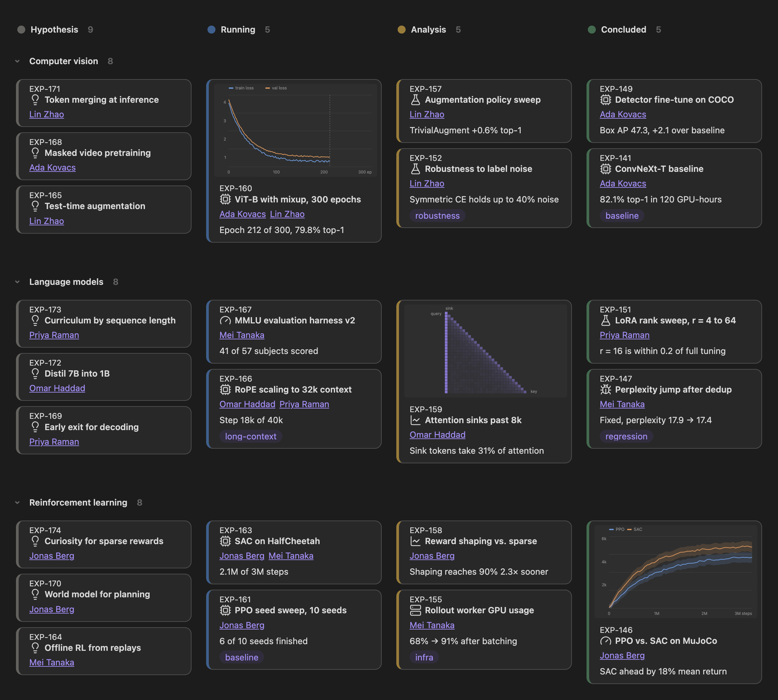Click the lightbulb icon on Token merging card
778x700 pixels.
(35, 100)
